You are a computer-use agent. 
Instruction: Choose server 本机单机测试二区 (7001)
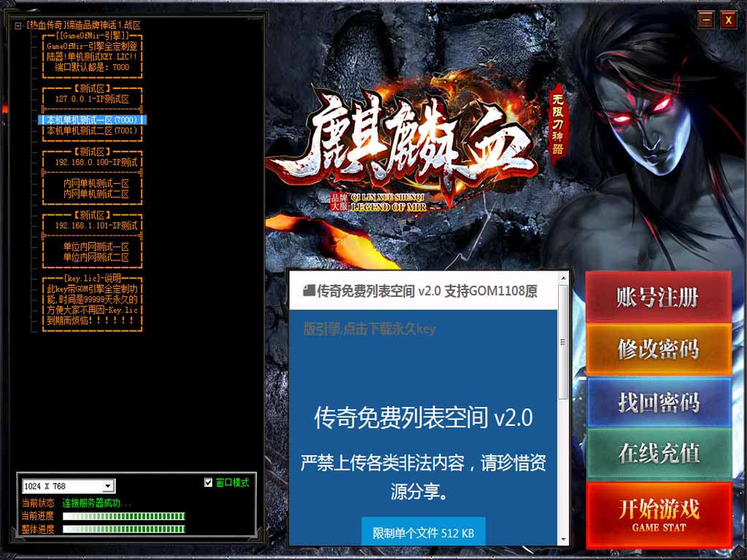pyautogui.click(x=92, y=131)
